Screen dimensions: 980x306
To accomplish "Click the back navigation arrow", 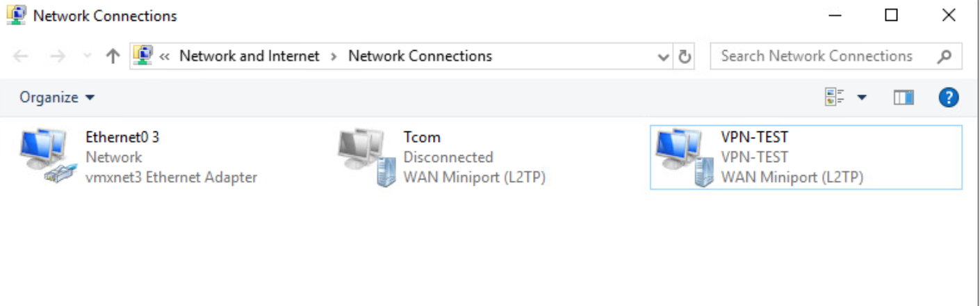I will click(x=22, y=56).
